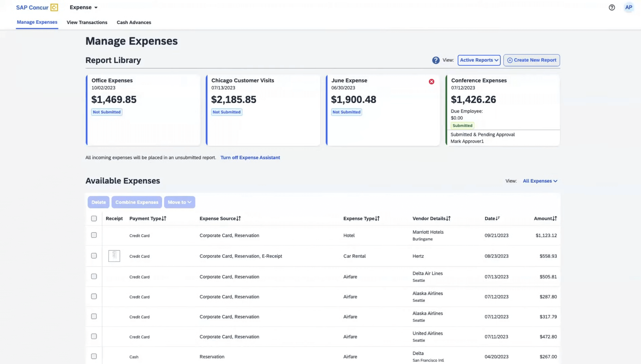The image size is (641, 364).
Task: Expand the Active Reports dropdown filter
Action: pos(479,60)
